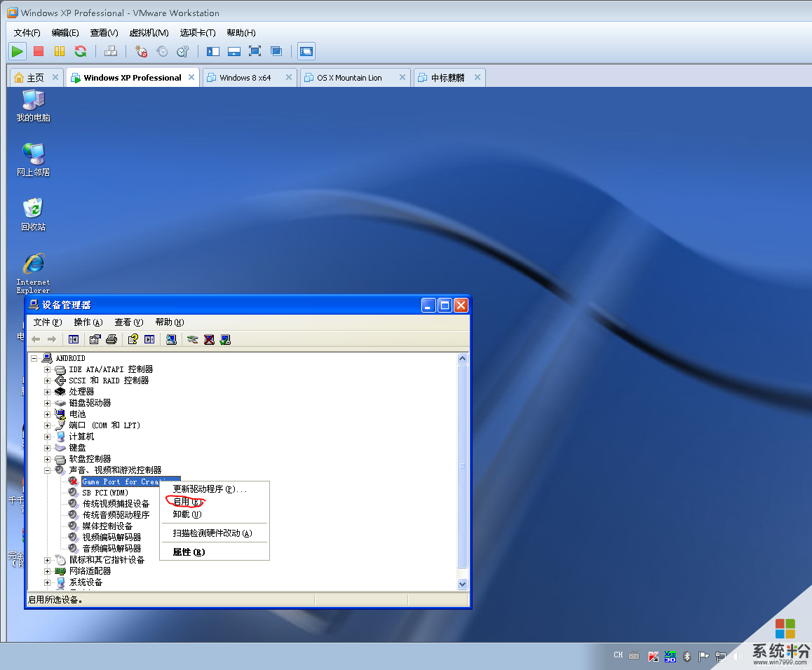Click the yellow suspend VM icon

point(60,51)
